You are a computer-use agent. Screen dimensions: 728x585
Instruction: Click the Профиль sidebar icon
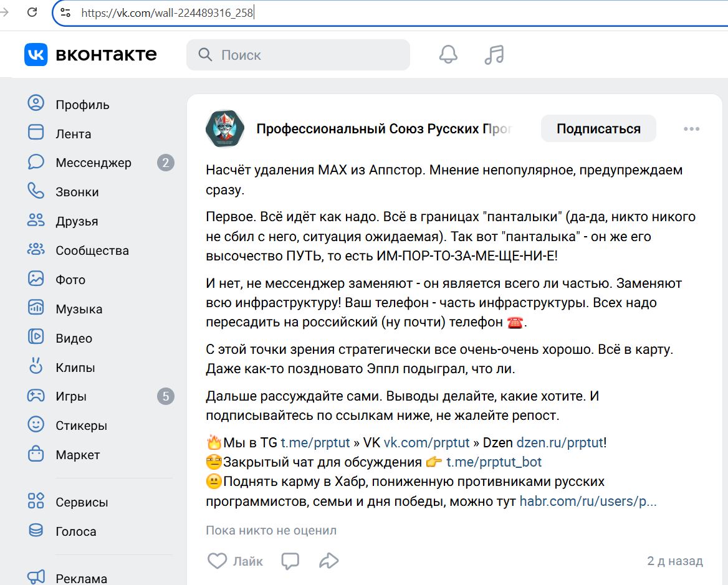[36, 103]
